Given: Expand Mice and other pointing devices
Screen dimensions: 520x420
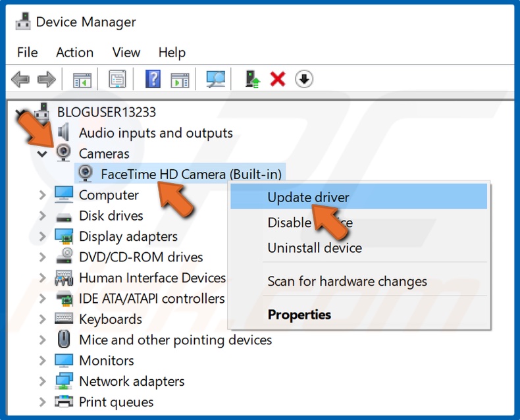Looking at the screenshot, I should click(42, 340).
